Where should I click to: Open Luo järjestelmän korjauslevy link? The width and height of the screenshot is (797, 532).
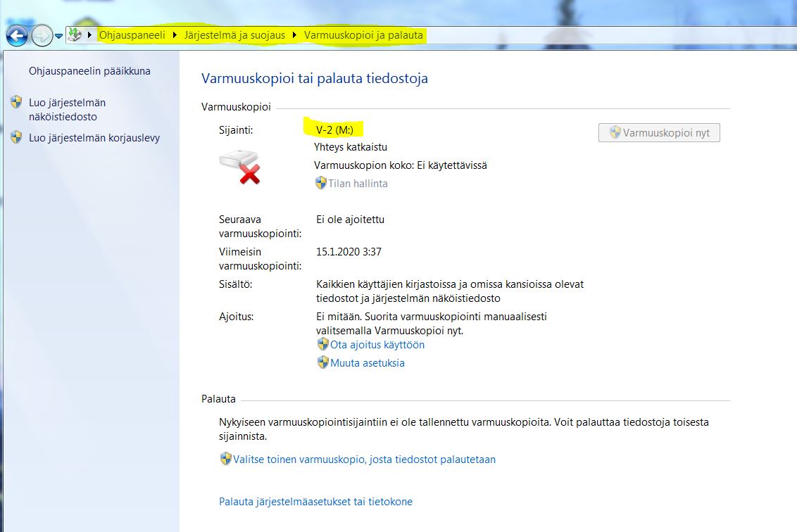[94, 138]
